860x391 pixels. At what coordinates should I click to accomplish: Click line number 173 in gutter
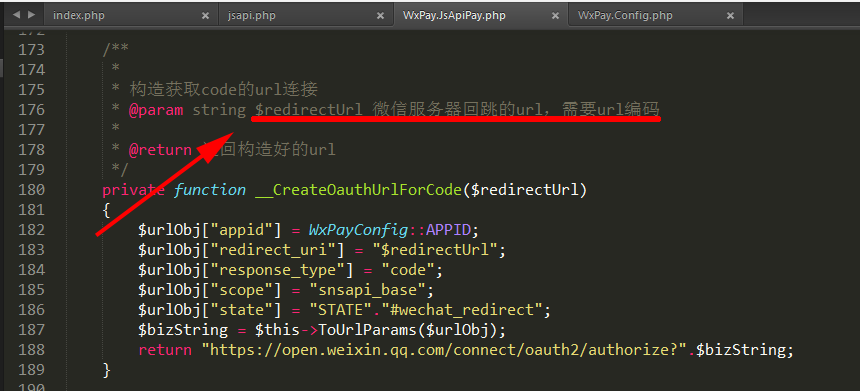pos(31,50)
